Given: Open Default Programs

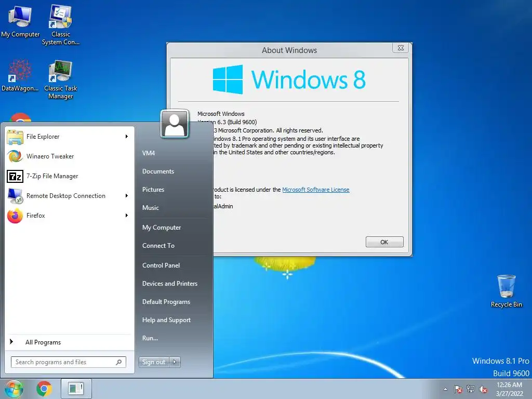Looking at the screenshot, I should coord(166,302).
